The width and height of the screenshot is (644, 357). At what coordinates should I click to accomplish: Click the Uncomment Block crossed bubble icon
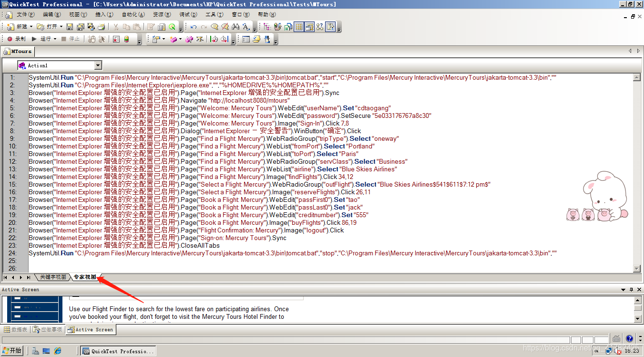click(x=225, y=27)
